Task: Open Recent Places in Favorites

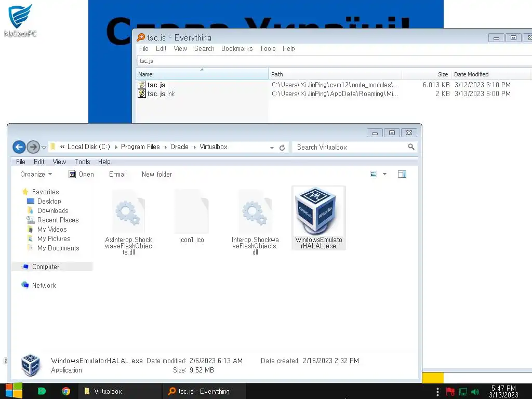Action: tap(52, 220)
